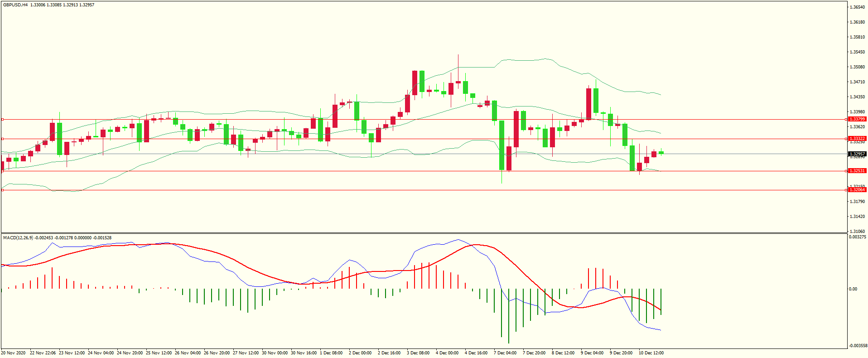
Task: Select the 1.33799 price level tag
Action: pyautogui.click(x=857, y=119)
